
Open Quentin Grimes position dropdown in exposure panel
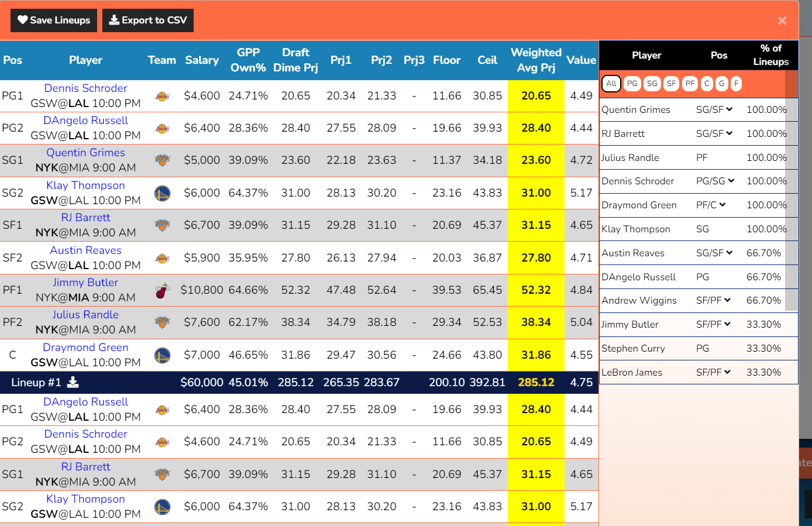[x=714, y=110]
